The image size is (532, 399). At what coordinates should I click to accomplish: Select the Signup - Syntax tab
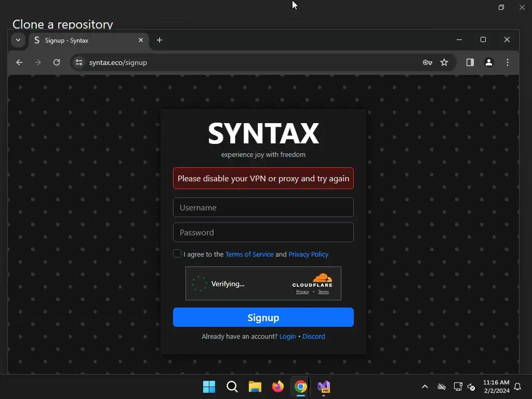pos(88,41)
